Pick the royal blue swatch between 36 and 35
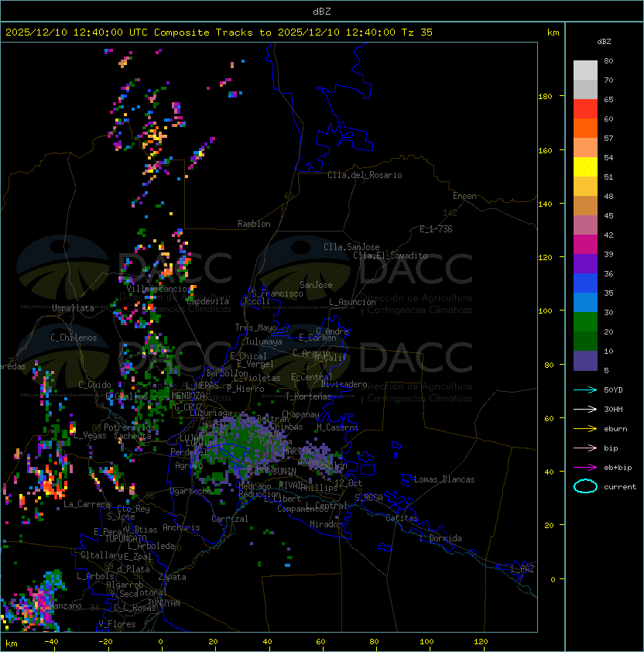The height and width of the screenshot is (652, 644). (x=585, y=283)
